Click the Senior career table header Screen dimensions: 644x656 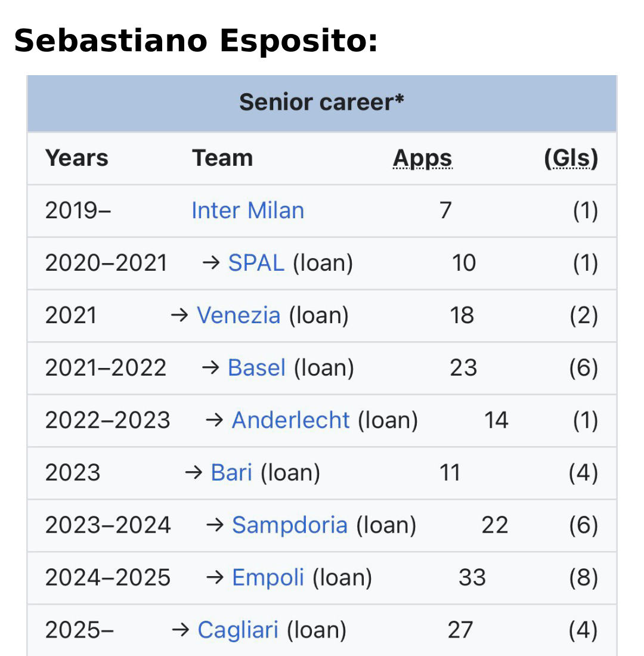(321, 103)
